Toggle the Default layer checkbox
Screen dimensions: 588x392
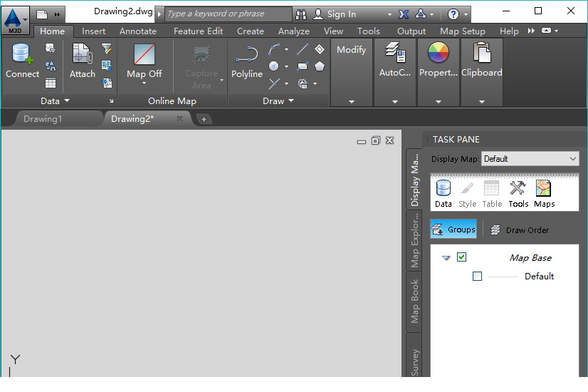[x=477, y=277]
